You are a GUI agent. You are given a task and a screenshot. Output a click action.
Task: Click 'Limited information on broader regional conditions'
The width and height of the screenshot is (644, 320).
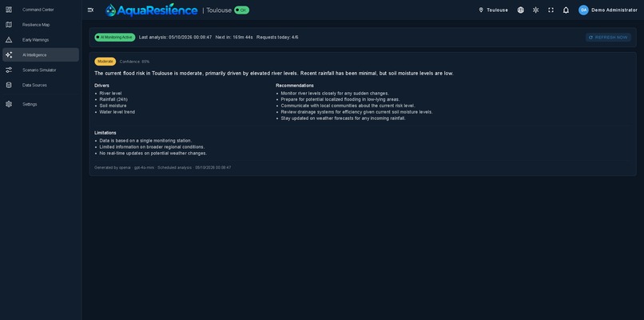(152, 147)
